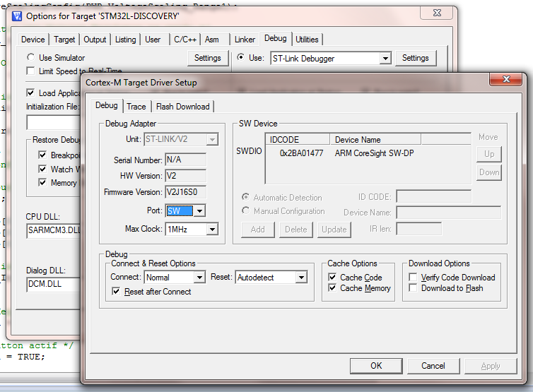Open the User tab
The image size is (533, 392).
click(153, 40)
